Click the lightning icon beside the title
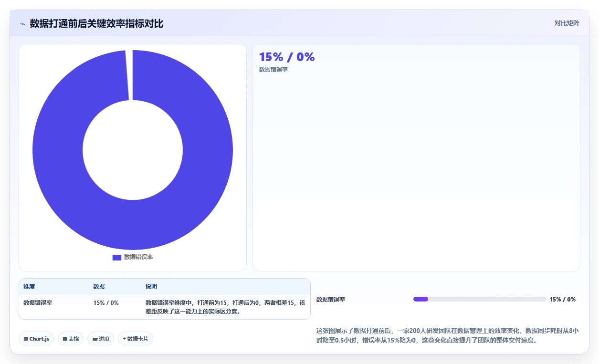The width and height of the screenshot is (599, 364). tap(23, 24)
